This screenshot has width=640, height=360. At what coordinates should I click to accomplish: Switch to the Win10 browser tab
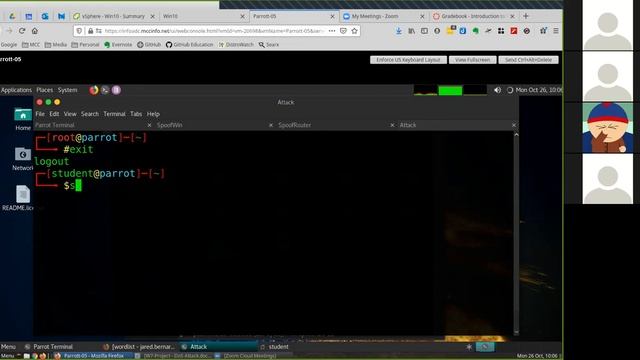(x=170, y=16)
